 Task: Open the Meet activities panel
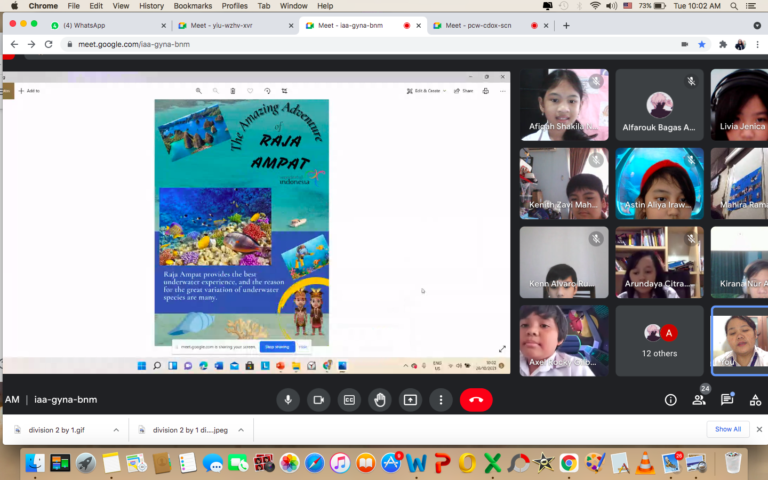[756, 399]
